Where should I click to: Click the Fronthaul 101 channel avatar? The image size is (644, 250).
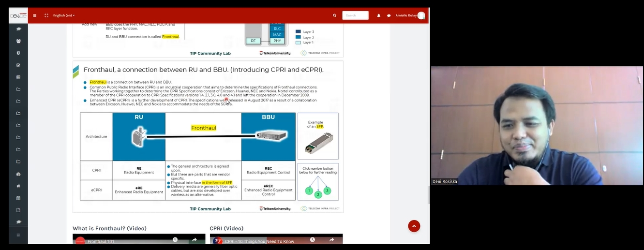80,241
